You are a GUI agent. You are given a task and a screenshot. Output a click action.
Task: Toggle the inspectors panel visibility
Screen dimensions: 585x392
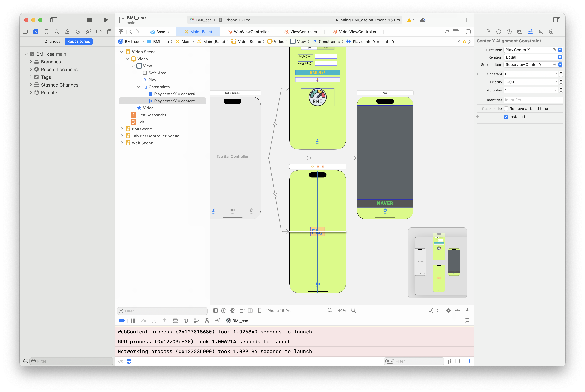pyautogui.click(x=556, y=20)
